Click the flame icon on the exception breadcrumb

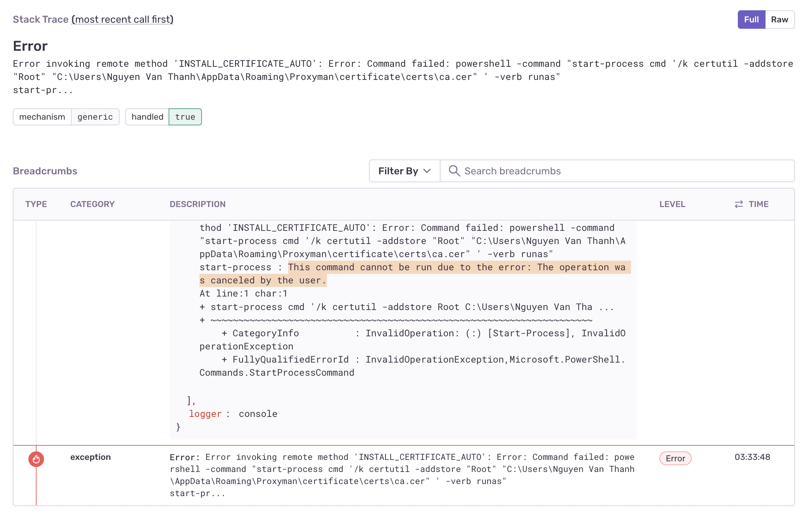(36, 458)
